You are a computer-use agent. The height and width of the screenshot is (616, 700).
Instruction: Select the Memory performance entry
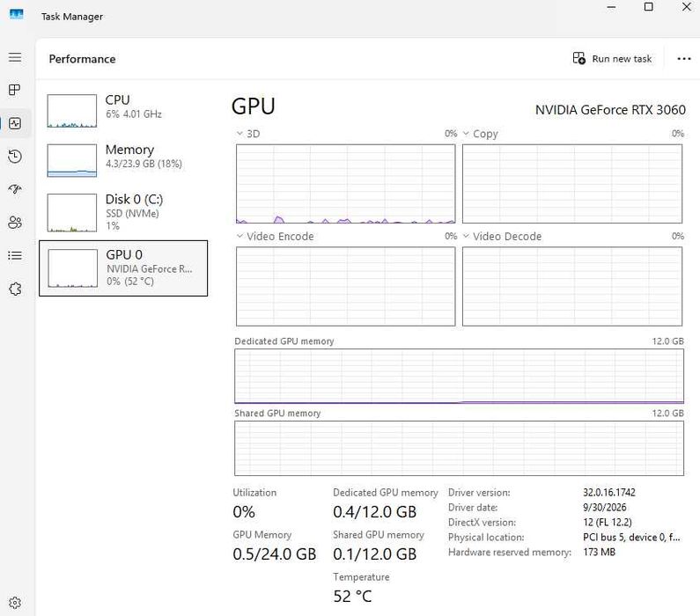(x=123, y=160)
